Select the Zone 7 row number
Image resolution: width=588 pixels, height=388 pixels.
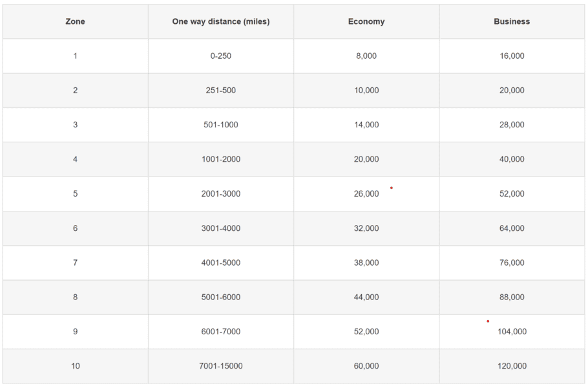pyautogui.click(x=75, y=263)
